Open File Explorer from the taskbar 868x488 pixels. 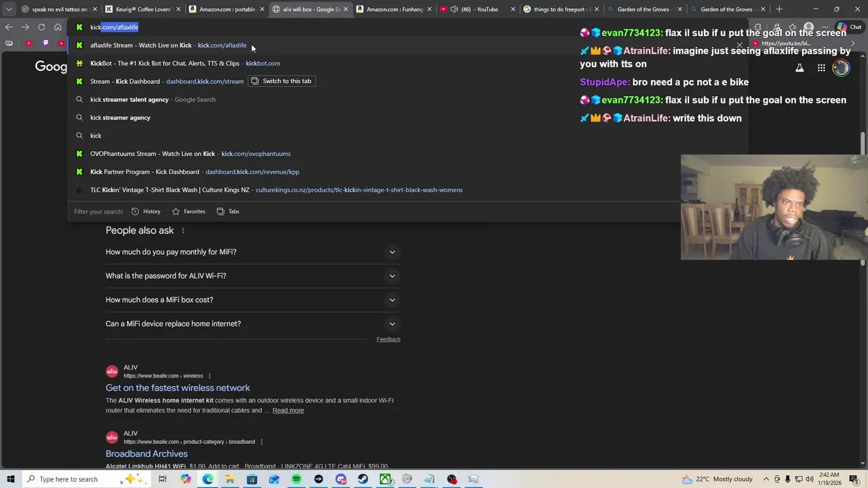(229, 479)
